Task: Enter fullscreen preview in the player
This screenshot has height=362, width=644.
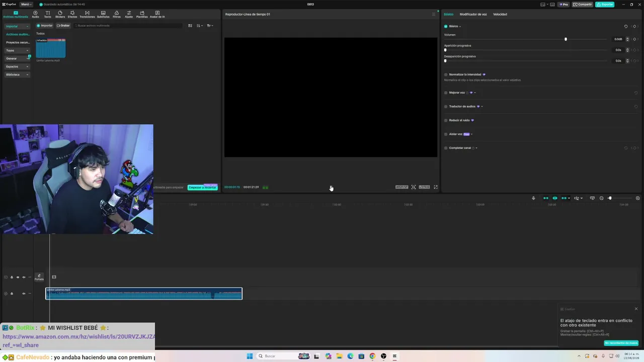Action: tap(436, 187)
